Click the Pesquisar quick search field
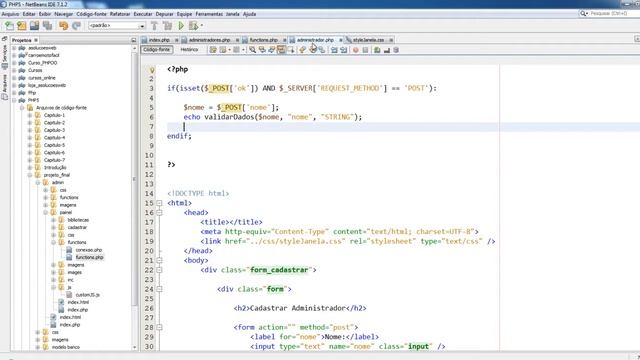The height and width of the screenshot is (360, 640). [612, 13]
